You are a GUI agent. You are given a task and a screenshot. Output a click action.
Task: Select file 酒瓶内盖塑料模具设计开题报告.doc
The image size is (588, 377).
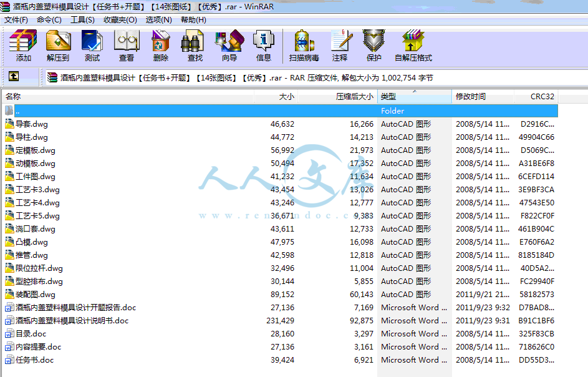click(75, 307)
